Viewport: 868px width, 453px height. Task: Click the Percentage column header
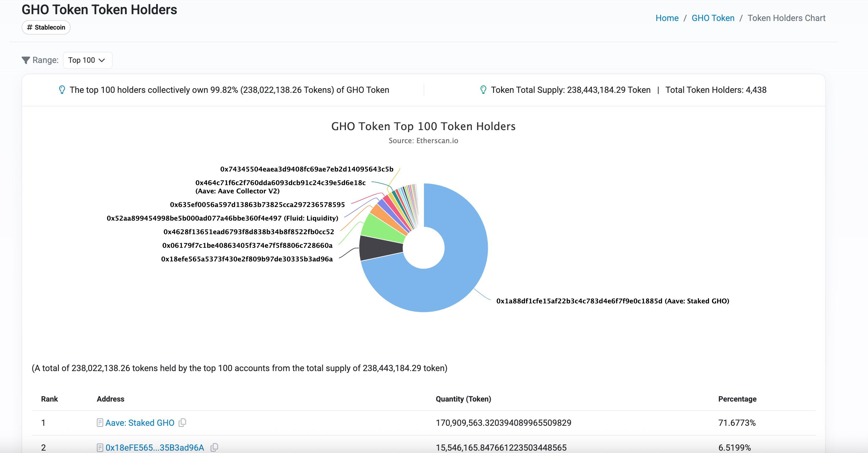pos(737,399)
